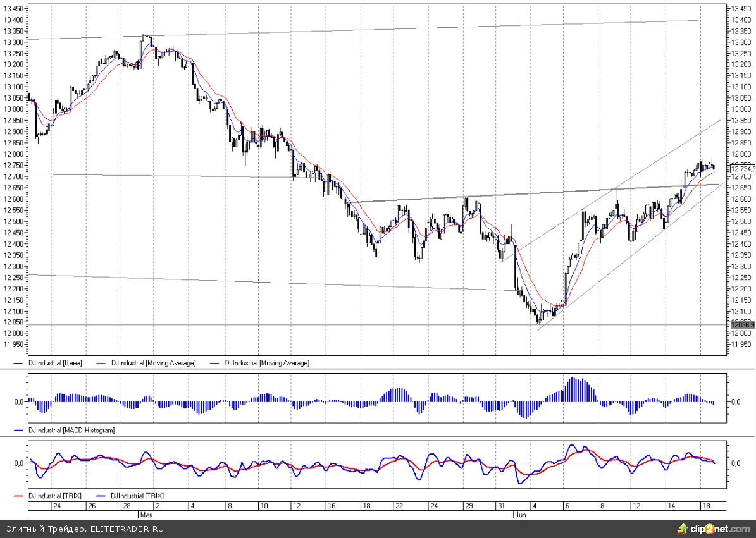Click the red DJIndustrial [TRIX] legend entry
The height and width of the screenshot is (538, 756).
click(x=54, y=496)
